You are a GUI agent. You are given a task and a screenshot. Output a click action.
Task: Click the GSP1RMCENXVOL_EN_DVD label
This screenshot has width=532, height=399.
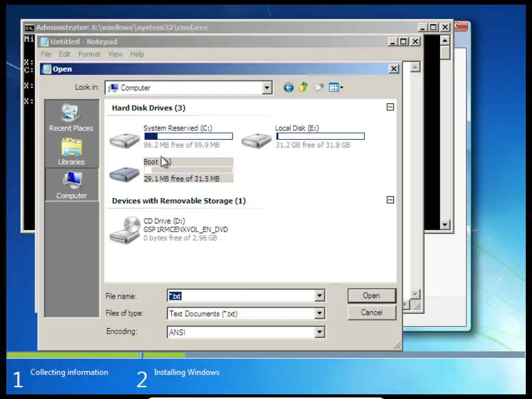(x=185, y=229)
